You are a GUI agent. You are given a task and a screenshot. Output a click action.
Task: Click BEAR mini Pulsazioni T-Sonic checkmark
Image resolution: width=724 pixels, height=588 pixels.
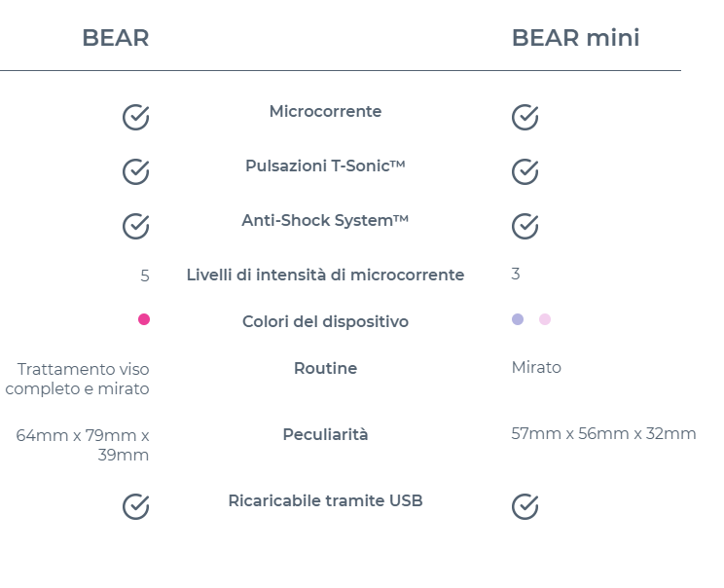click(x=525, y=172)
